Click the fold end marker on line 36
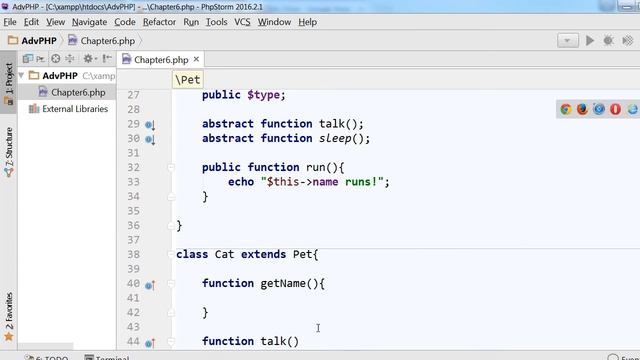 [x=171, y=226]
